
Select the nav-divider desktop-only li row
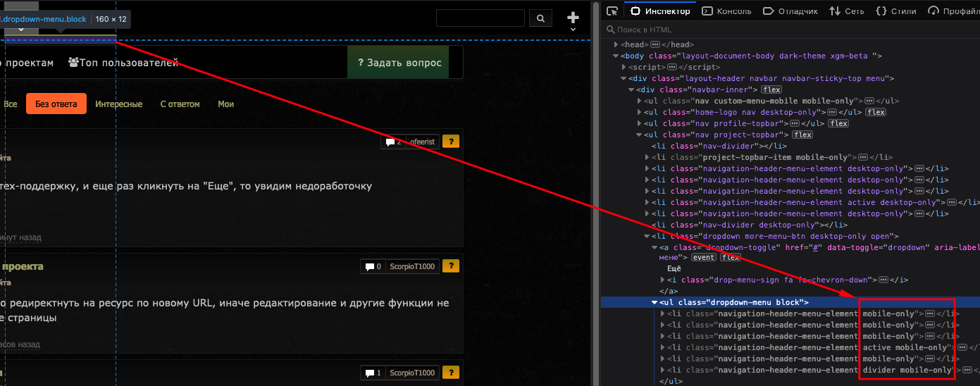790,225
